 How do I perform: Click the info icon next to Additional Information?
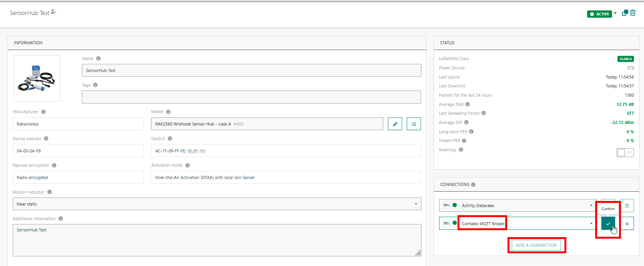(61, 219)
